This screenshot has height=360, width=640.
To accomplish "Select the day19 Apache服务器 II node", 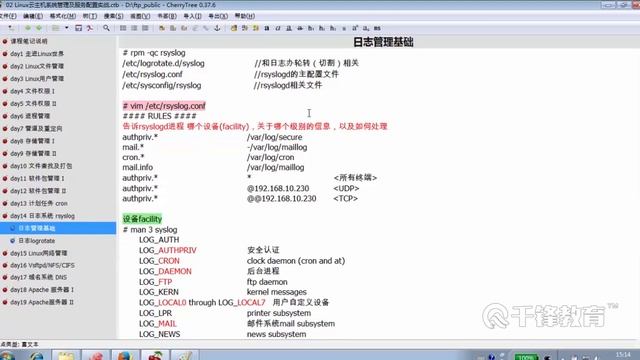I will pos(42,302).
